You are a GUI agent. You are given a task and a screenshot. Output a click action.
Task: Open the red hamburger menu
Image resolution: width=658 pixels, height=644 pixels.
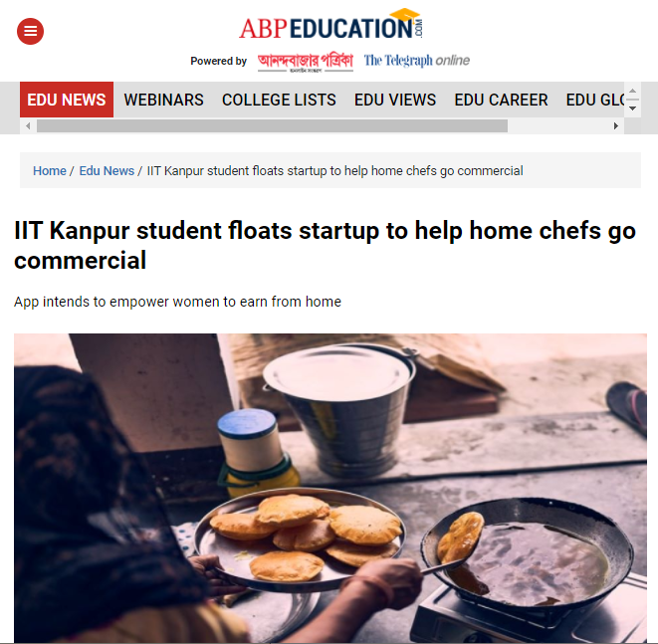coord(30,31)
